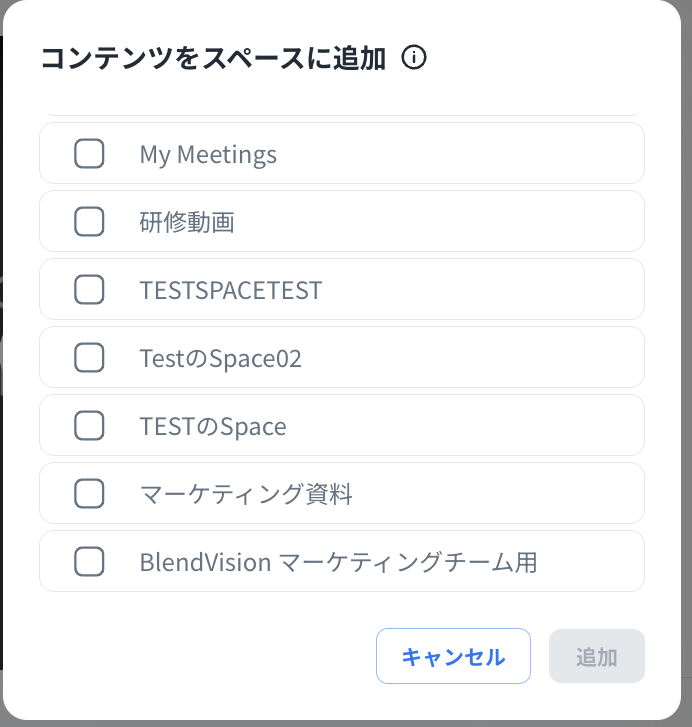This screenshot has height=727, width=692.
Task: Pick the TESTのSpace label text
Action: 213,426
